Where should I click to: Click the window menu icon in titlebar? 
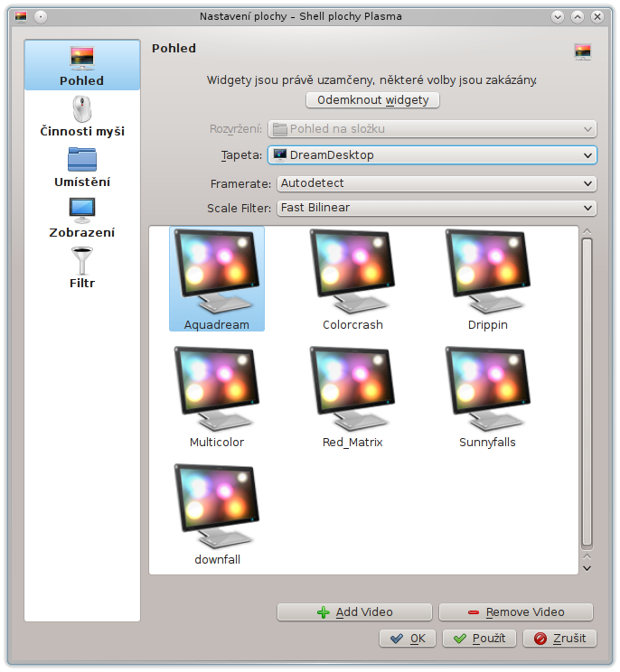pos(21,17)
